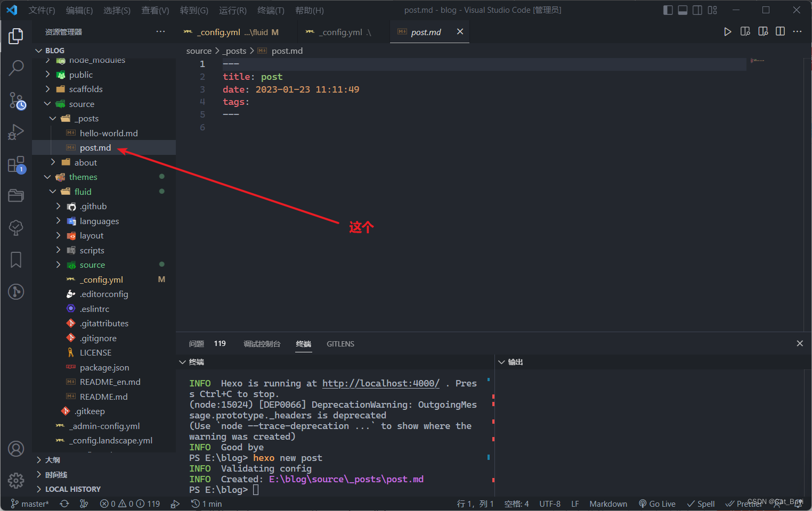812x511 pixels.
Task: Click Markdown language mode in status bar
Action: (608, 504)
